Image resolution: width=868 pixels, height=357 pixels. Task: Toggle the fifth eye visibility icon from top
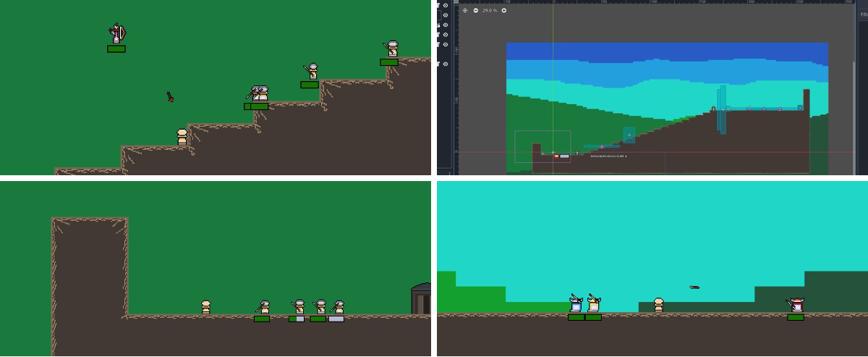[446, 44]
